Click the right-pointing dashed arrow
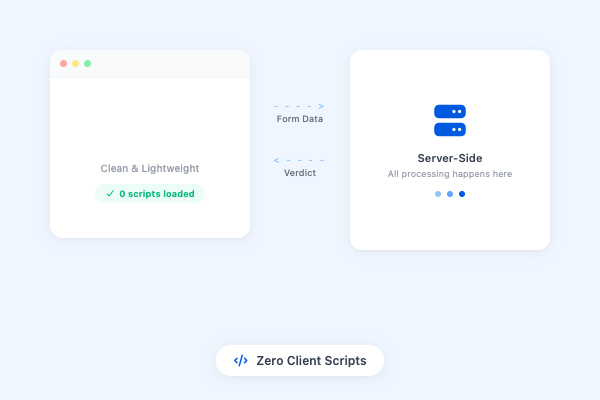 pyautogui.click(x=300, y=105)
